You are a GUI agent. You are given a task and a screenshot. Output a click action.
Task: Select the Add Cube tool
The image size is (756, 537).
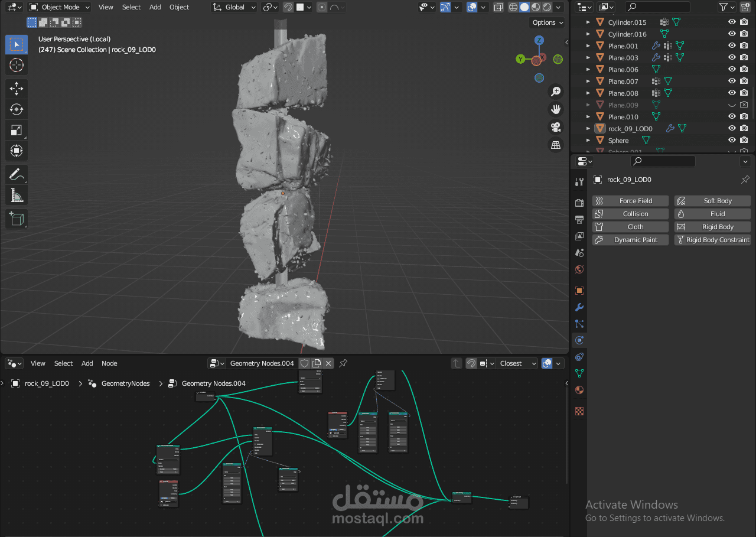tap(17, 219)
